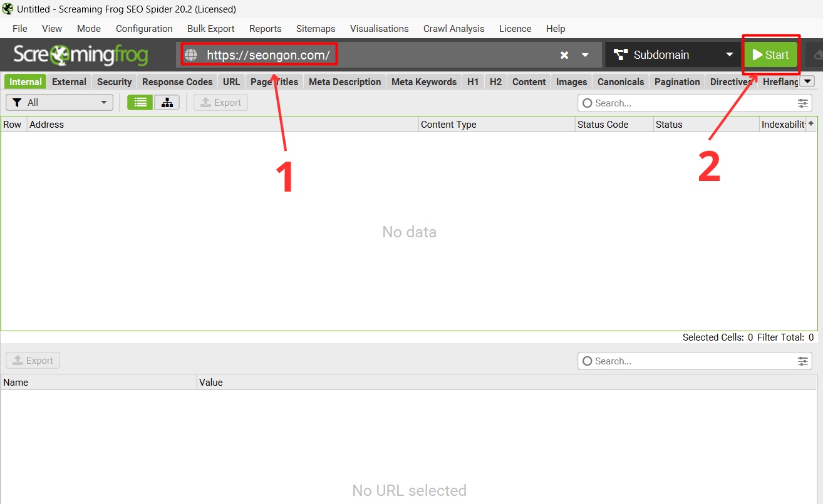823x504 pixels.
Task: Switch to tree view icon
Action: (x=167, y=103)
